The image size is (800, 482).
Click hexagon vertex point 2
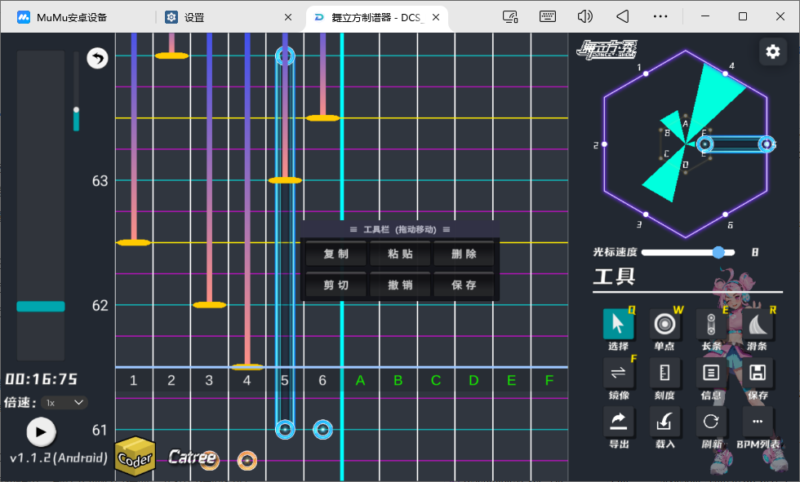pyautogui.click(x=605, y=144)
